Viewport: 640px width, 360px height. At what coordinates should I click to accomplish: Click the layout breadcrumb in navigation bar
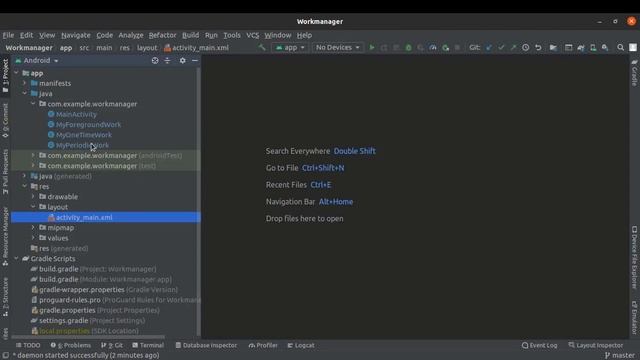pyautogui.click(x=147, y=48)
